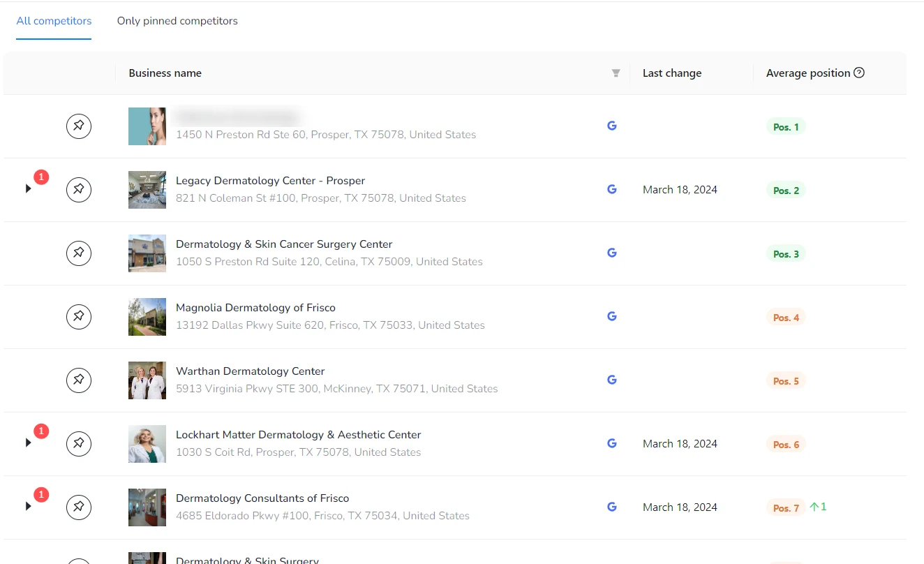Click the Pos. 4 badge
924x564 pixels.
[x=786, y=318]
